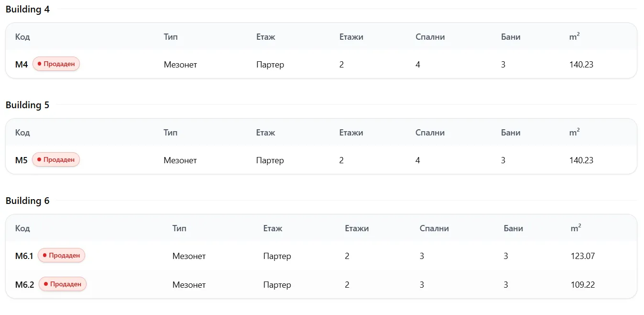Open the M5 unit code
Image resolution: width=644 pixels, height=315 pixels.
point(22,160)
